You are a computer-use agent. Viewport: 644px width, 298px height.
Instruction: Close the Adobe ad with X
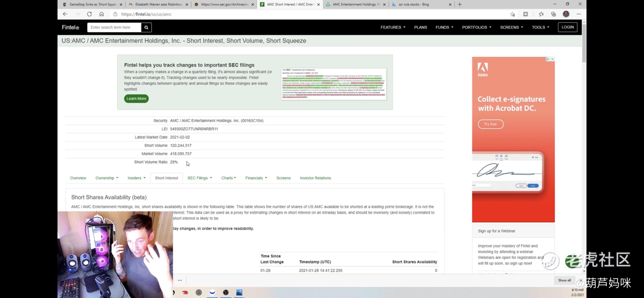tap(552, 59)
